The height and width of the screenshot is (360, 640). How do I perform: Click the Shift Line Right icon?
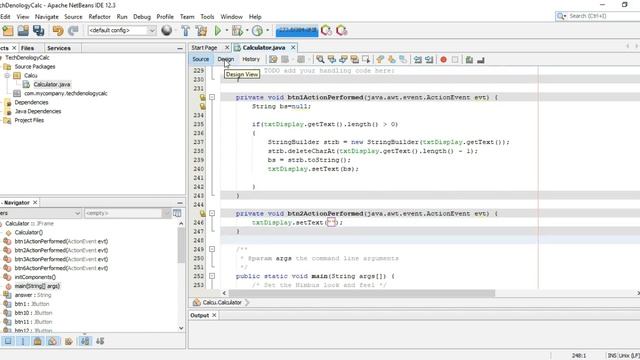(429, 60)
